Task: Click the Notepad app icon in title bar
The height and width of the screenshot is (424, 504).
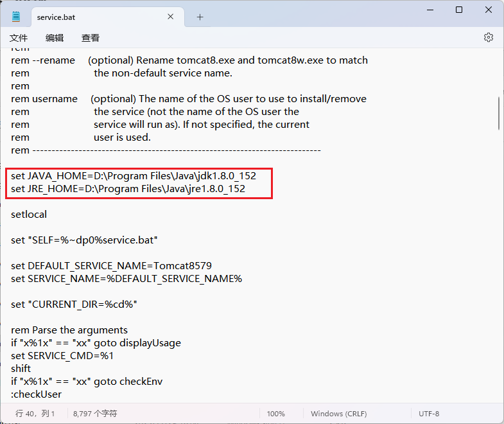Action: click(16, 17)
